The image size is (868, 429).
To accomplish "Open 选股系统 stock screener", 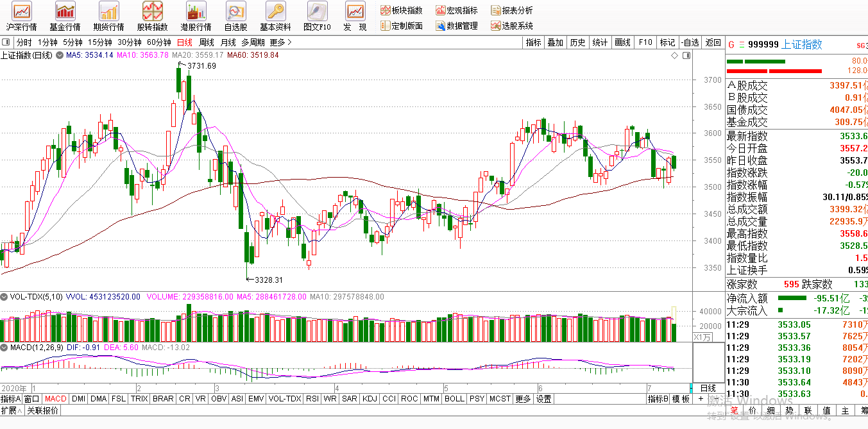I will point(512,26).
